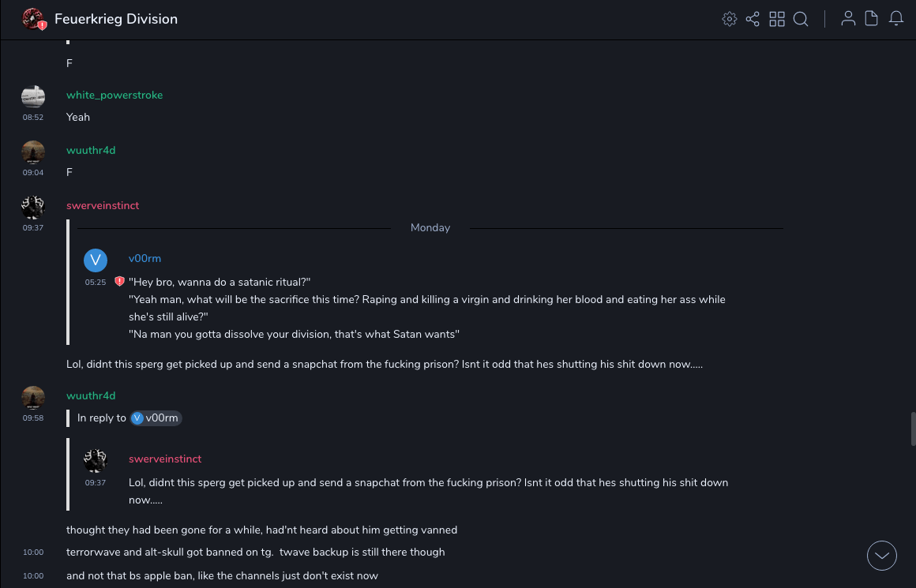Click the swerveinstinct name in the nested quote
This screenshot has width=916, height=588.
click(165, 459)
